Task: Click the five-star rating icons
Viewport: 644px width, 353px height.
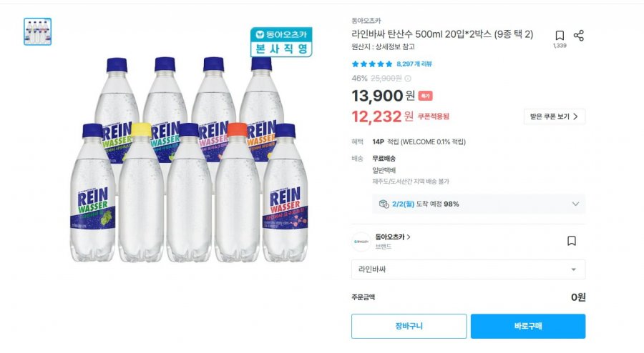Action: [371, 64]
